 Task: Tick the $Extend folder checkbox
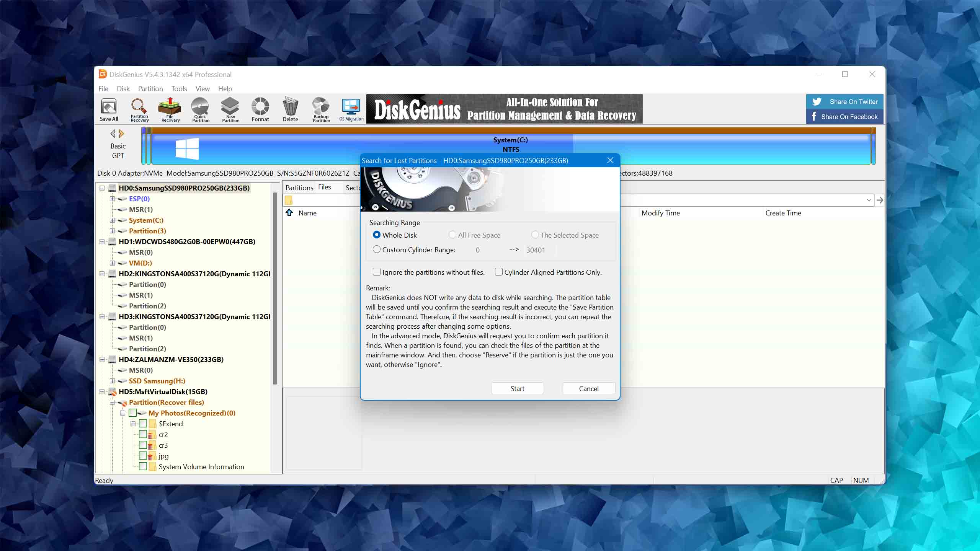tap(143, 424)
